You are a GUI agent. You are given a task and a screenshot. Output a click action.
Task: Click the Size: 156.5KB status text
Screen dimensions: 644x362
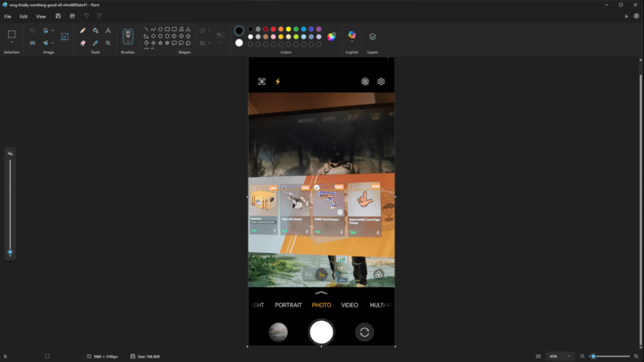point(148,357)
